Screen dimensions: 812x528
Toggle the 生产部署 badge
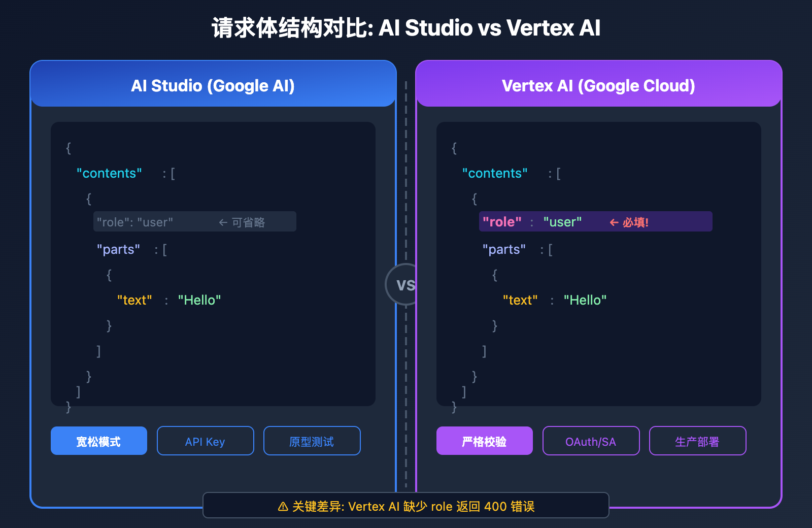697,441
